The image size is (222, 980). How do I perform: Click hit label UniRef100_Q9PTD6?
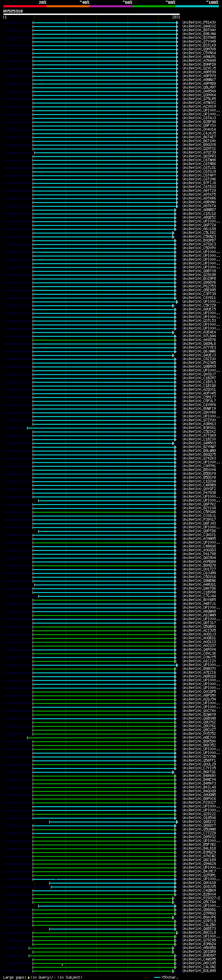199,531
